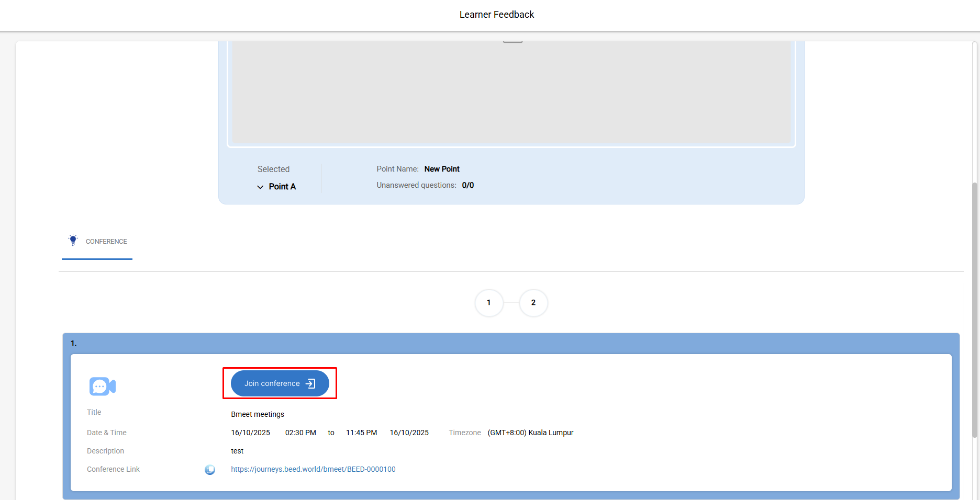Click the lightbulb icon beside CONFERENCE
The height and width of the screenshot is (500, 980).
tap(73, 240)
